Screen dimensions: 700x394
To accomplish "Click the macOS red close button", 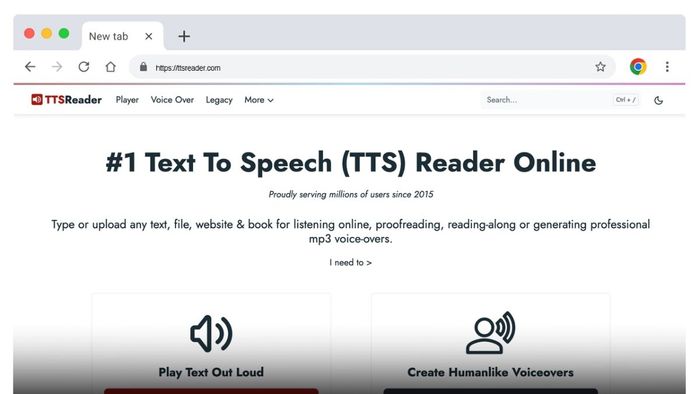I will coord(29,33).
